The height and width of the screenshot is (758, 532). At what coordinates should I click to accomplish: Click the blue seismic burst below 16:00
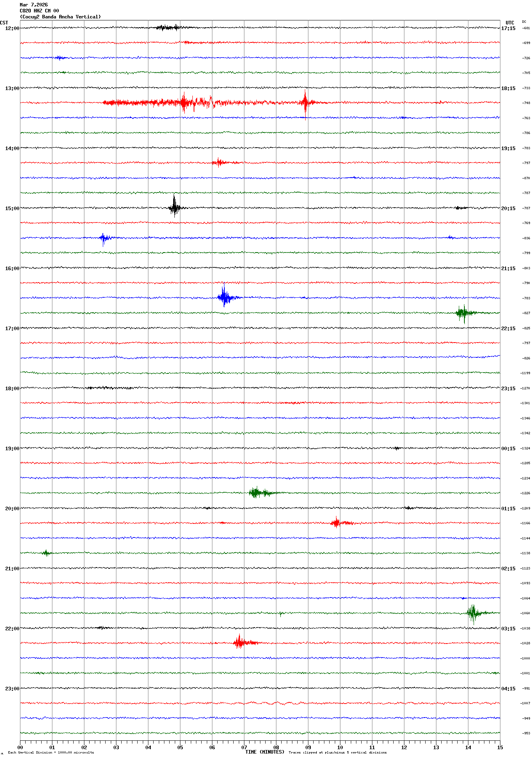225,297
